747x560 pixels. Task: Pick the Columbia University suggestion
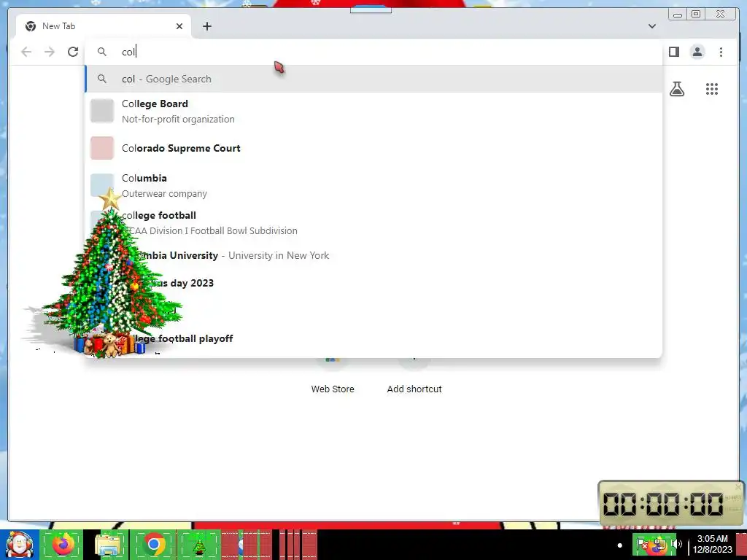(x=373, y=255)
